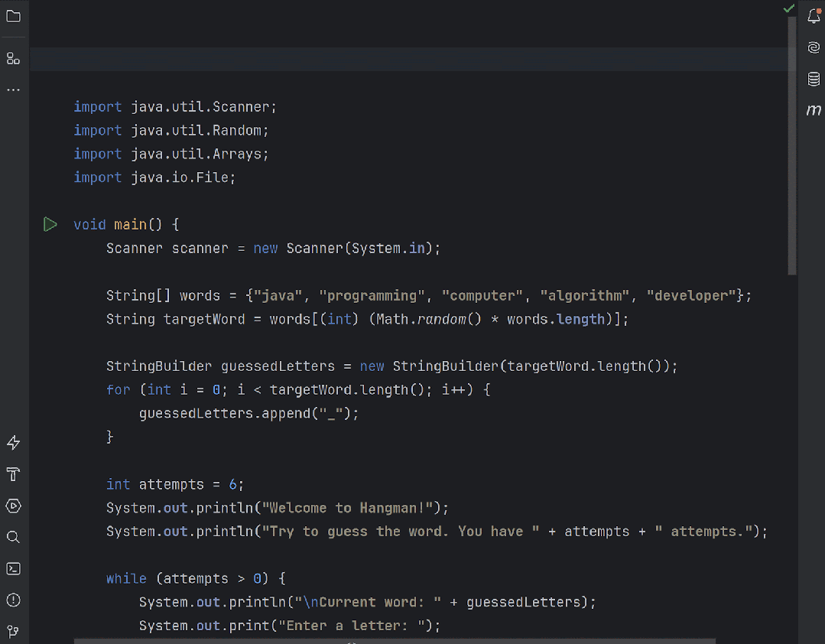This screenshot has width=825, height=644.
Task: Open the Services lightning bolt panel
Action: pos(13,443)
